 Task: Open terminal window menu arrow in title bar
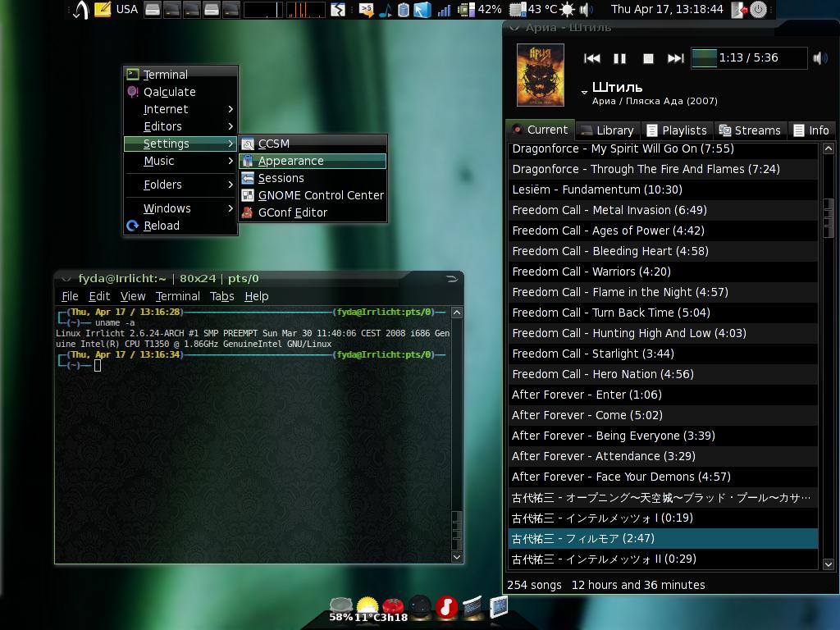coord(66,279)
